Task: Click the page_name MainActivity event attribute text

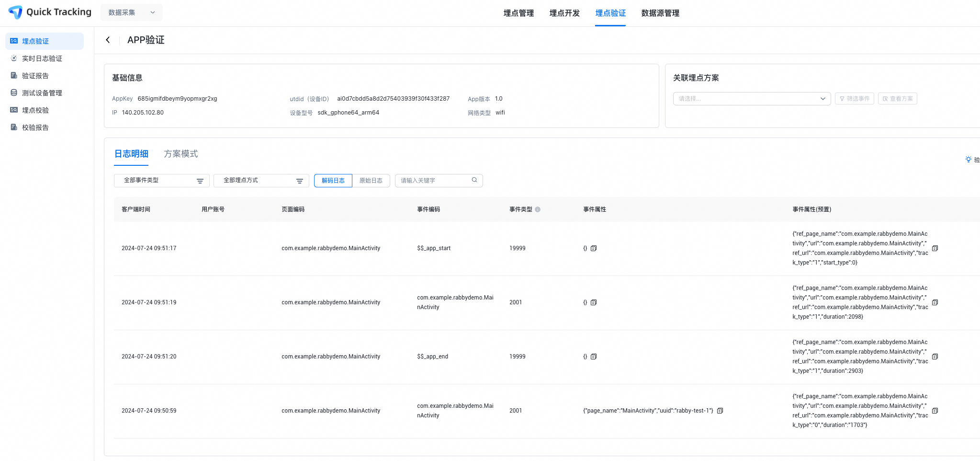Action: [648, 411]
